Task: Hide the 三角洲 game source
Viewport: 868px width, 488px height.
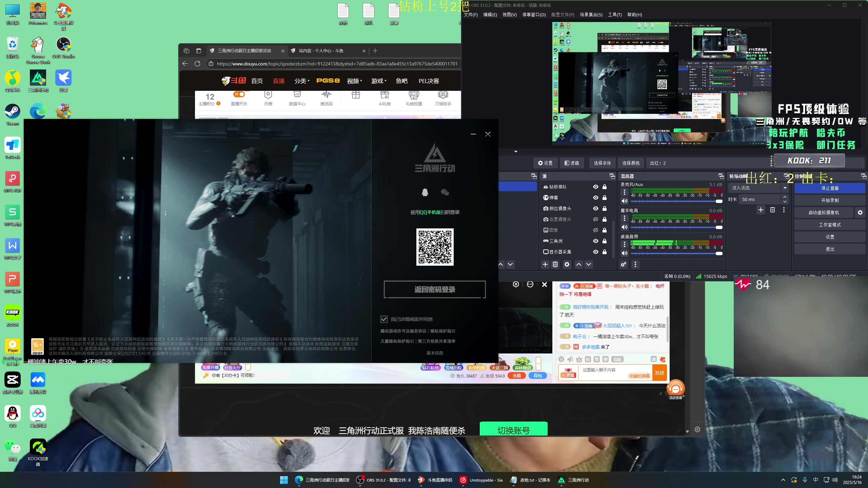Action: click(x=595, y=241)
